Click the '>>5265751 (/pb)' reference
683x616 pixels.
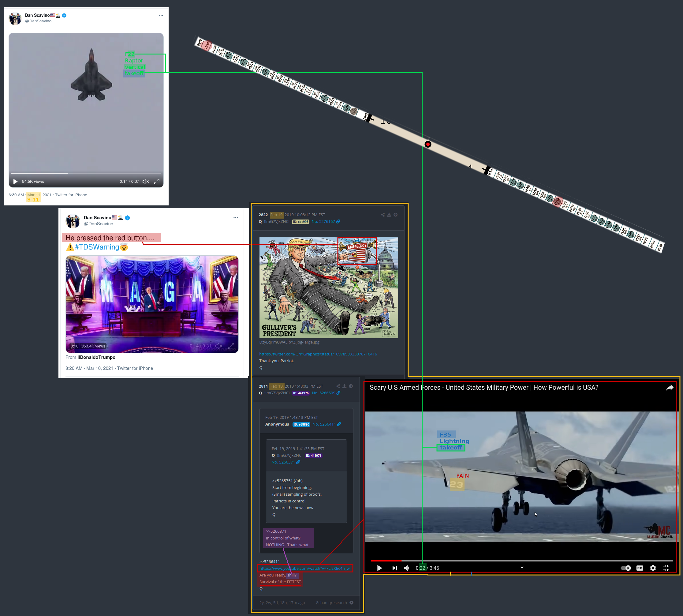tap(287, 481)
